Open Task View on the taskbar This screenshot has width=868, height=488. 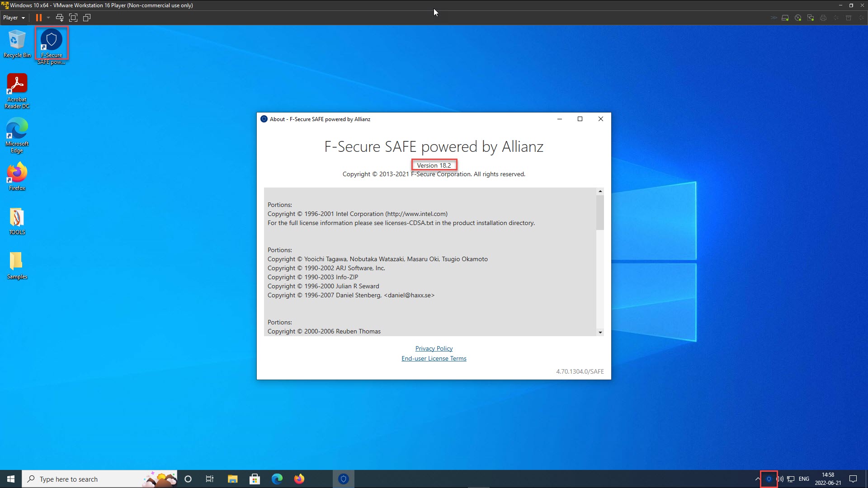(210, 479)
